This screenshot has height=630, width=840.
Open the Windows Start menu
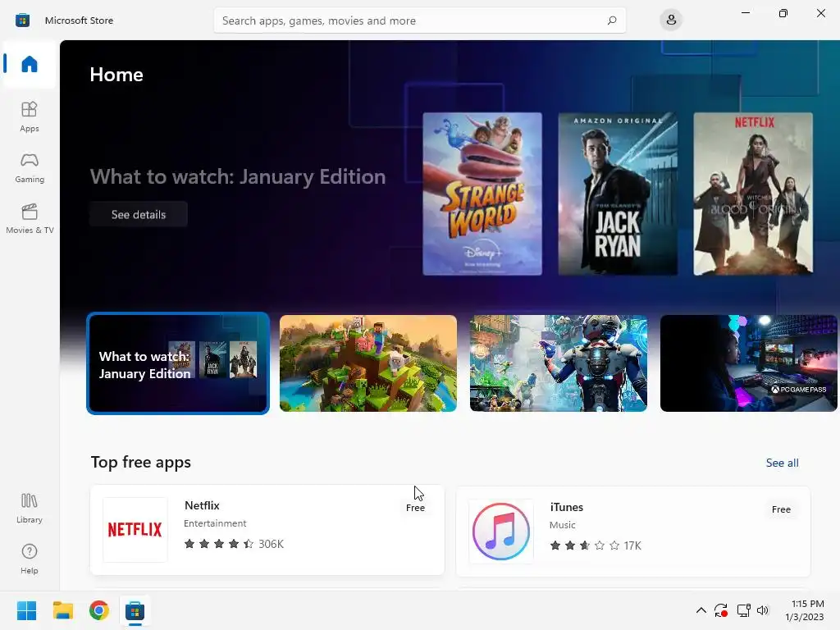[26, 610]
